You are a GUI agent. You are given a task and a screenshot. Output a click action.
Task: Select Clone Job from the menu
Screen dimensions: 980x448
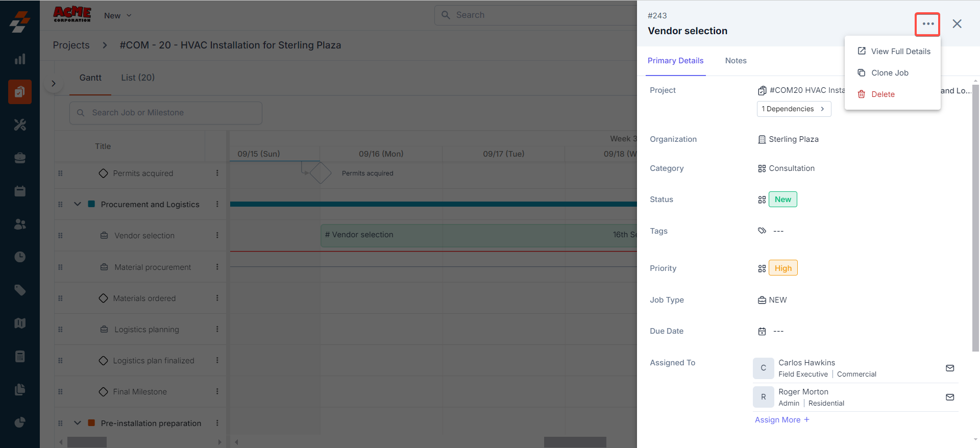(889, 73)
